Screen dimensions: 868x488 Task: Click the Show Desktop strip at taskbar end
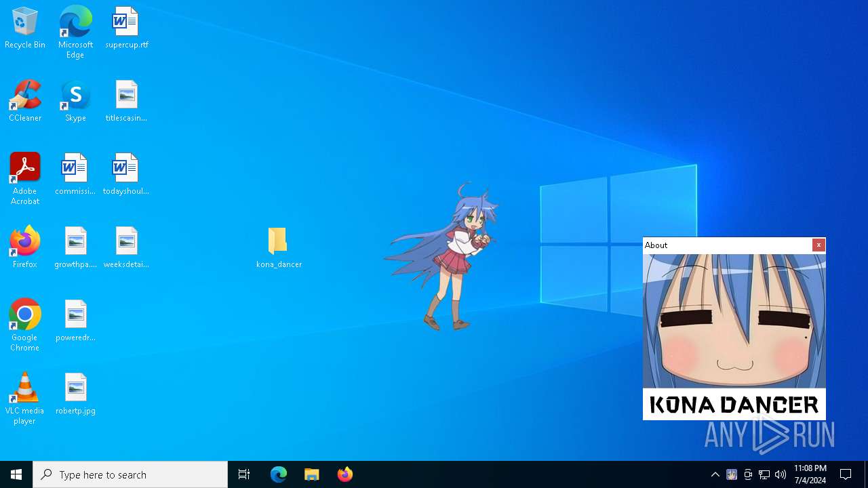tap(866, 474)
